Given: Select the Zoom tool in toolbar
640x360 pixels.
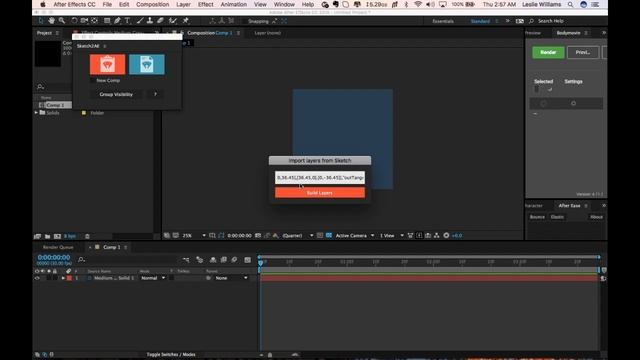Looking at the screenshot, I should tap(62, 21).
